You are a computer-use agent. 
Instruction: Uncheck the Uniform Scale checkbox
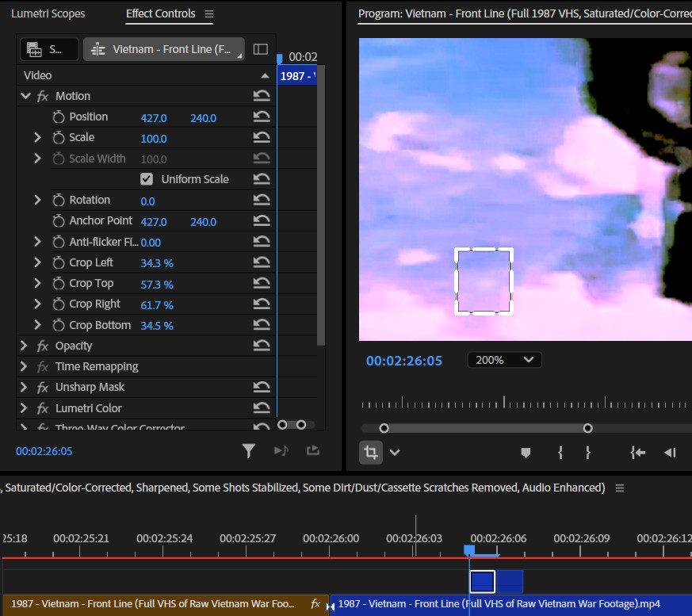147,179
